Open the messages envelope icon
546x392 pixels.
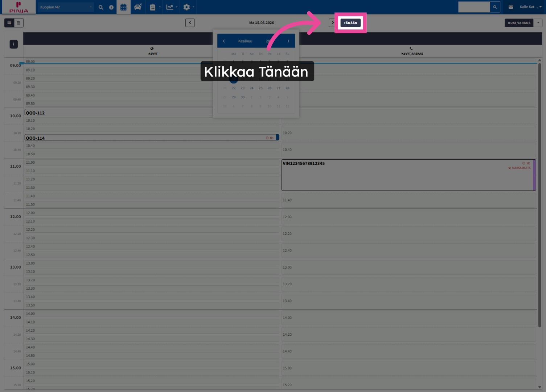(x=511, y=7)
